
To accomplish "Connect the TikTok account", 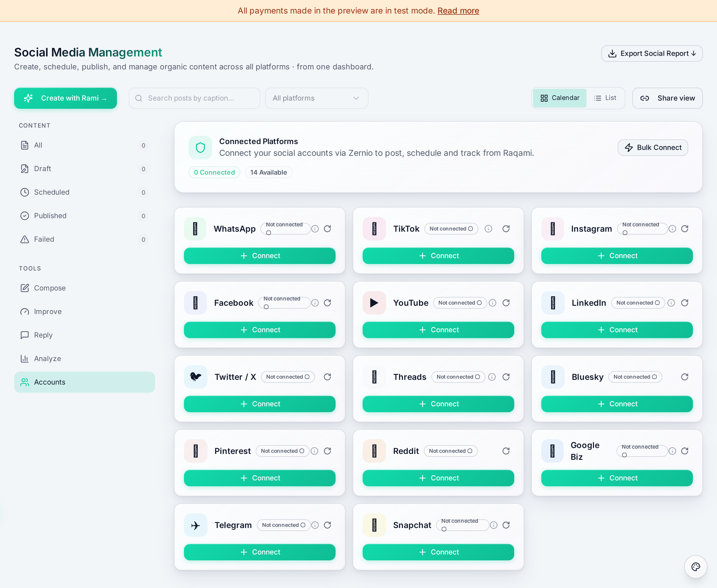I will click(438, 256).
